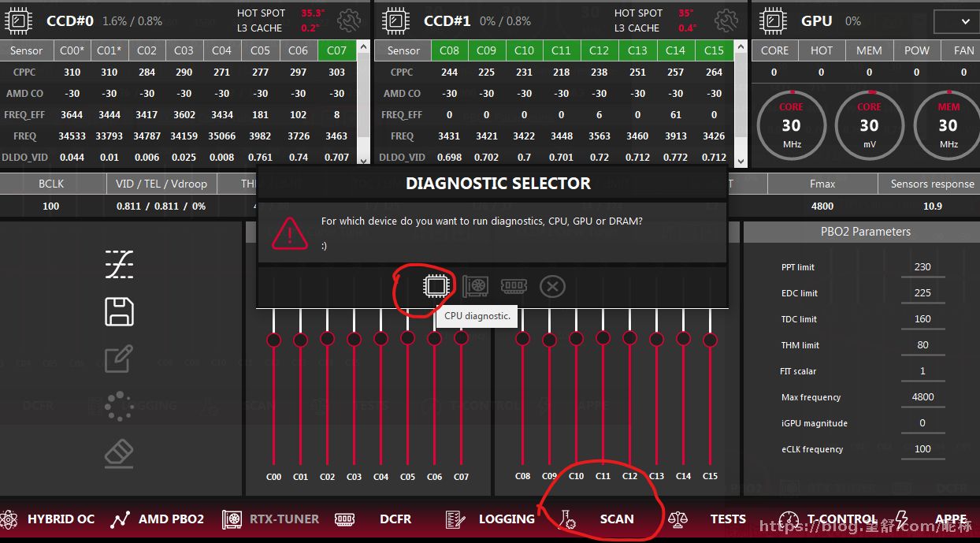Select the C08 green column header

pos(449,50)
